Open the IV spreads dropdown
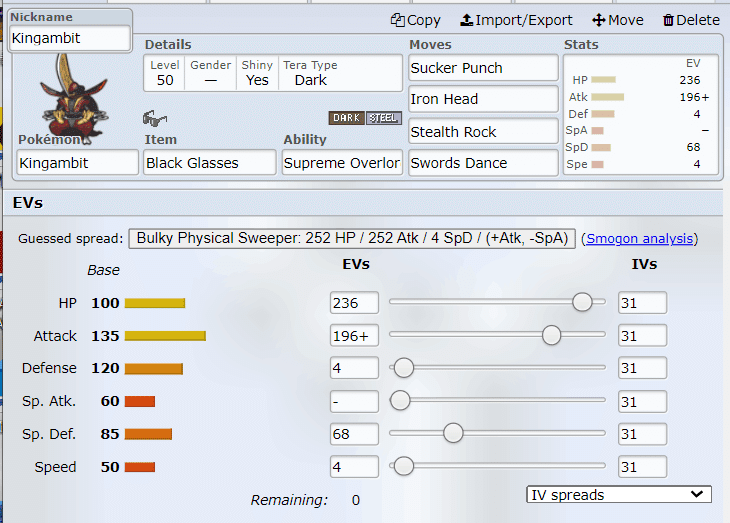The image size is (730, 523). tap(619, 495)
